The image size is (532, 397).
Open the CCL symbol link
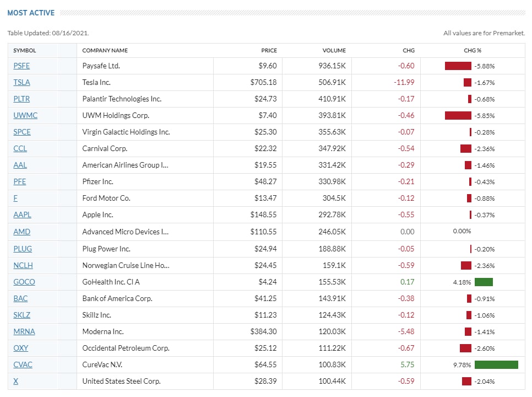click(x=20, y=149)
